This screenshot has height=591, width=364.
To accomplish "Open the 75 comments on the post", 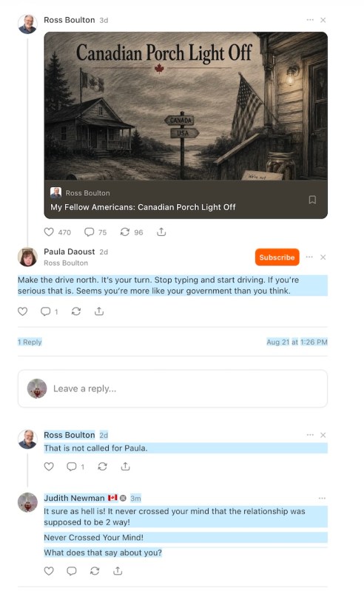I will (90, 232).
